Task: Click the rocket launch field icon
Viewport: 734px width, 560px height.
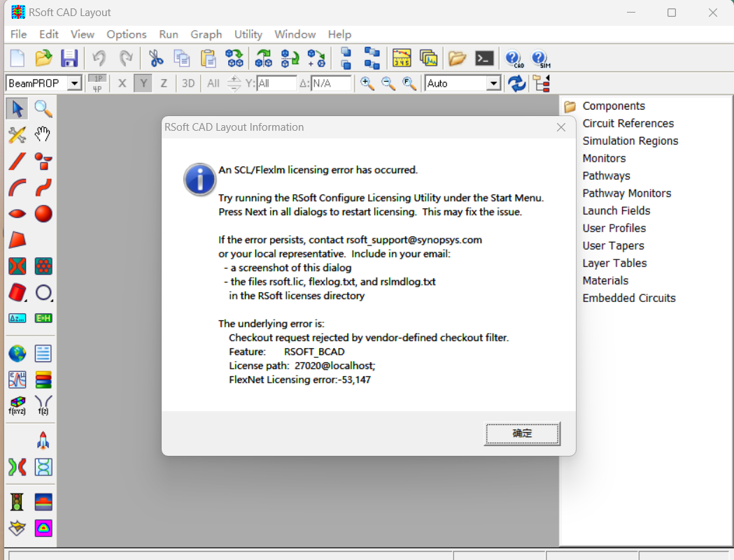Action: click(43, 440)
